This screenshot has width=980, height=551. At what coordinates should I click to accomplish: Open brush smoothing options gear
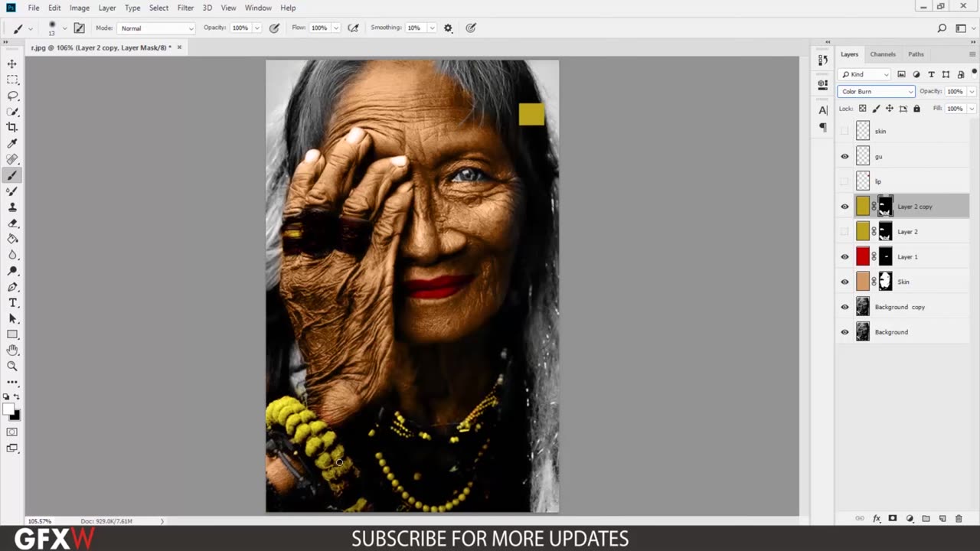coord(448,28)
